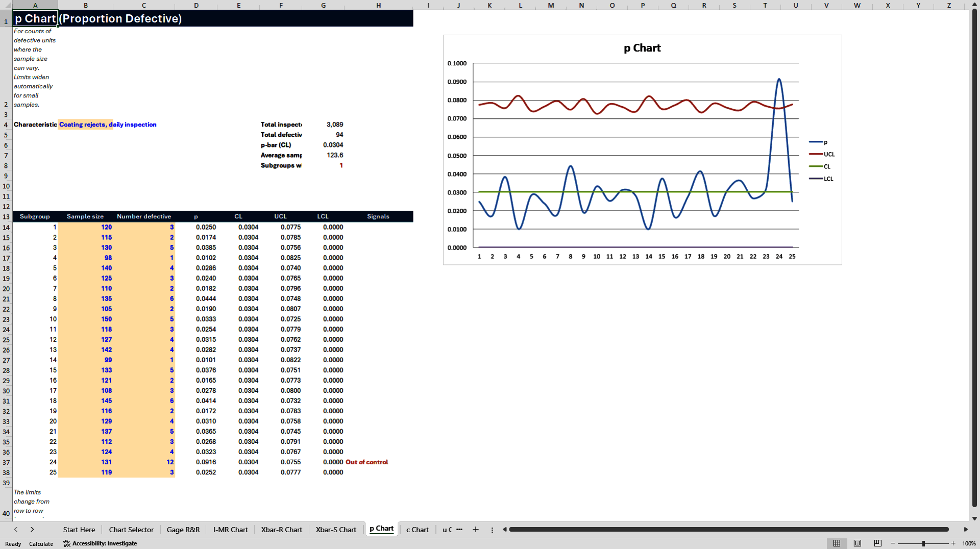Click the Calculate status bar button
Viewport: 980px width, 549px height.
coord(41,544)
